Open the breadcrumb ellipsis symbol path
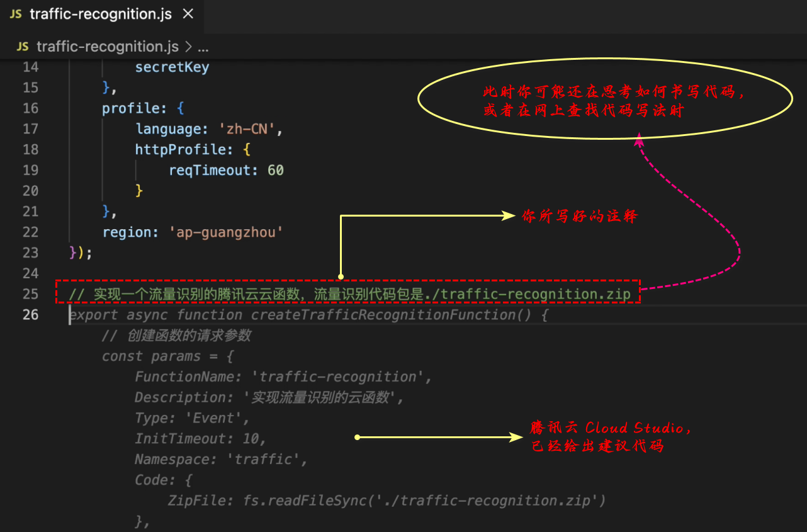807x532 pixels. [x=203, y=47]
